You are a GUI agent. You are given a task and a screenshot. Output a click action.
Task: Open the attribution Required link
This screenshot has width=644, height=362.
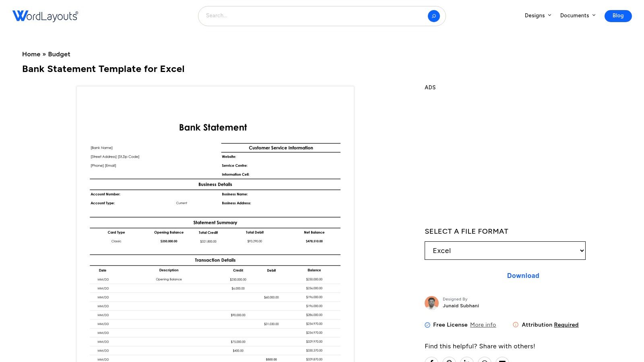(566, 325)
